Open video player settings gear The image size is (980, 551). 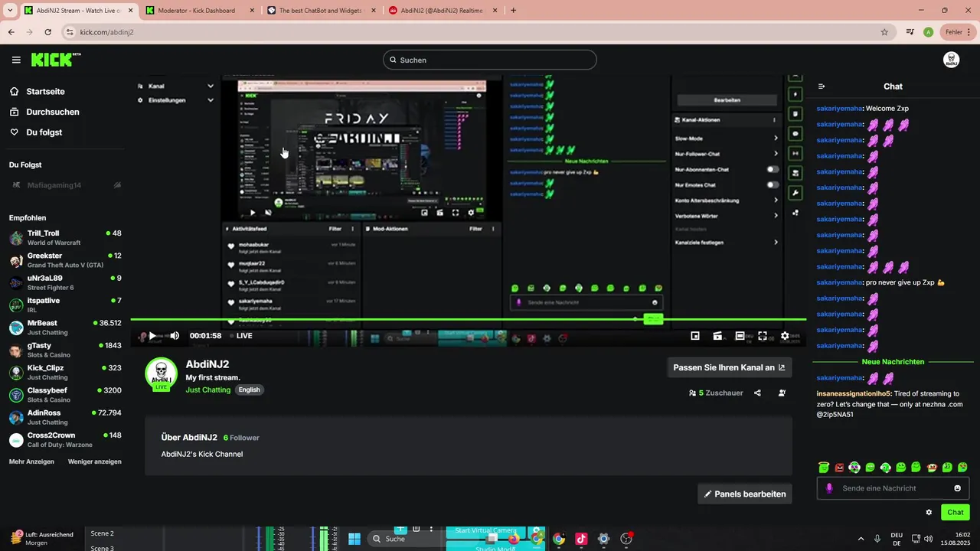(x=785, y=336)
